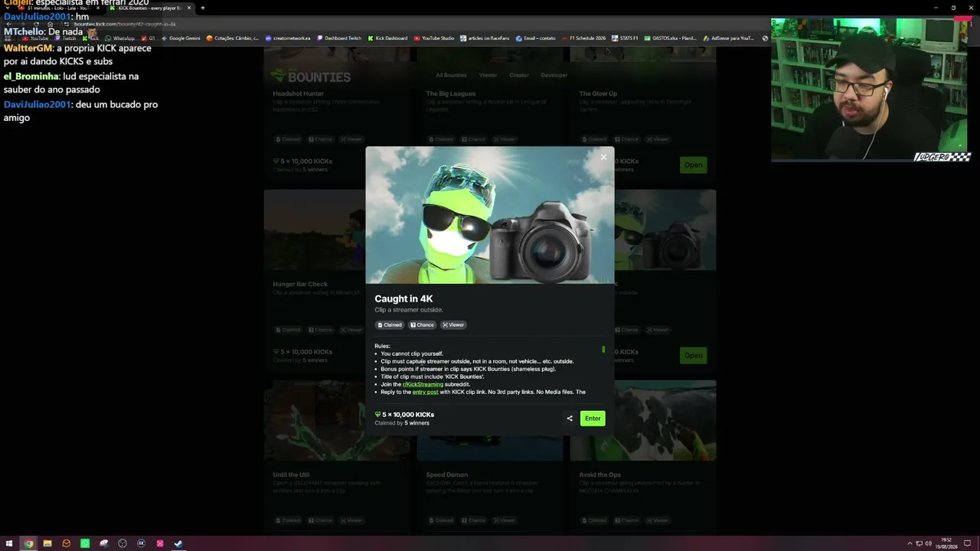Switch to the Viewer filter tab
The height and width of the screenshot is (551, 980).
488,75
